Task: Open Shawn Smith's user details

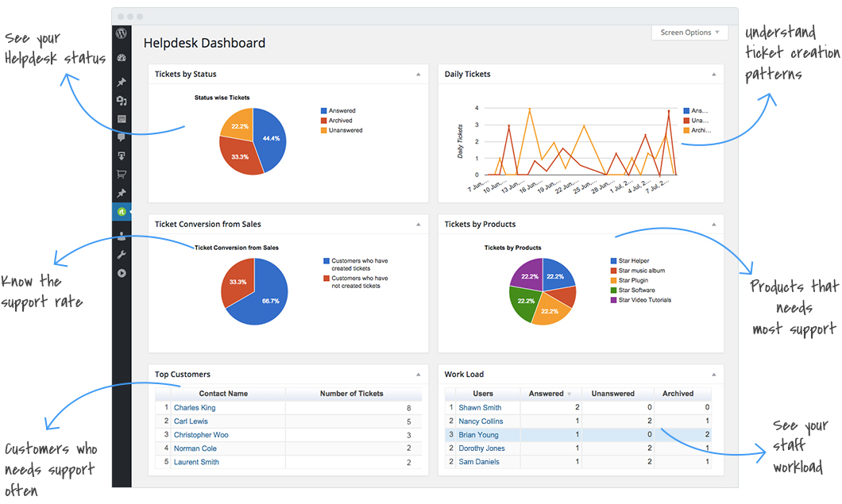Action: pyautogui.click(x=480, y=407)
